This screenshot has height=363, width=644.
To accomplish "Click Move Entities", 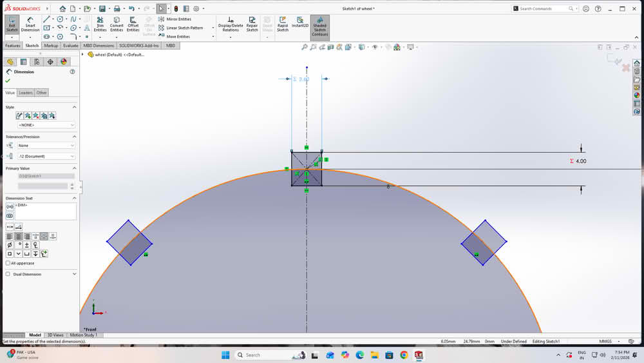I will [x=174, y=37].
